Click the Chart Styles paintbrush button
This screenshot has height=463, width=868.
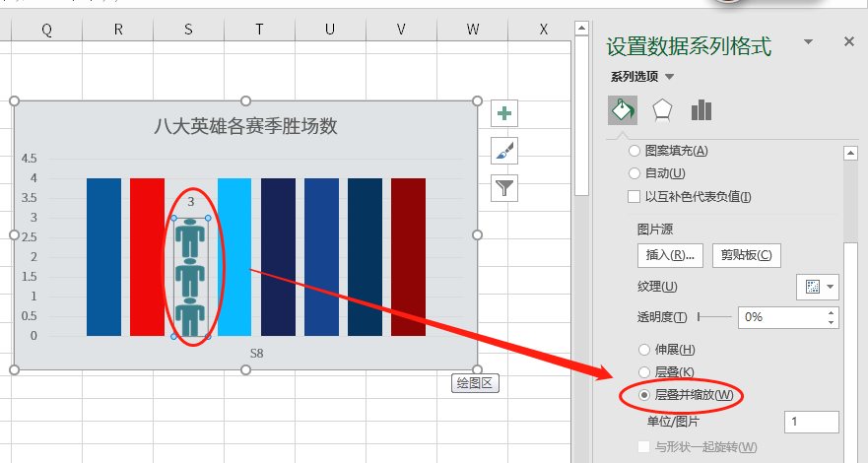click(x=504, y=151)
